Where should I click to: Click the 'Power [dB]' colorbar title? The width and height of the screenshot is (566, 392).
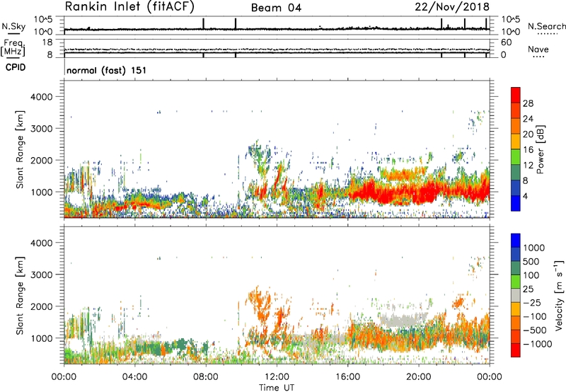click(540, 149)
